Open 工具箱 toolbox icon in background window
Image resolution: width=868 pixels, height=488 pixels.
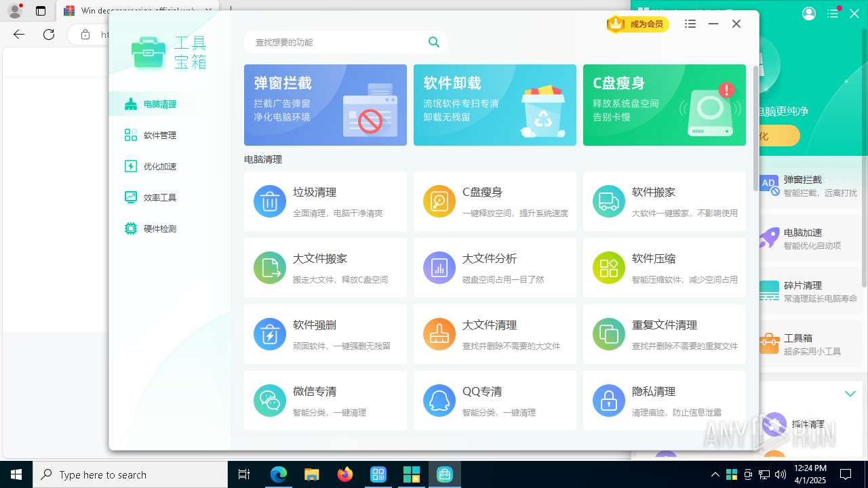tap(769, 343)
